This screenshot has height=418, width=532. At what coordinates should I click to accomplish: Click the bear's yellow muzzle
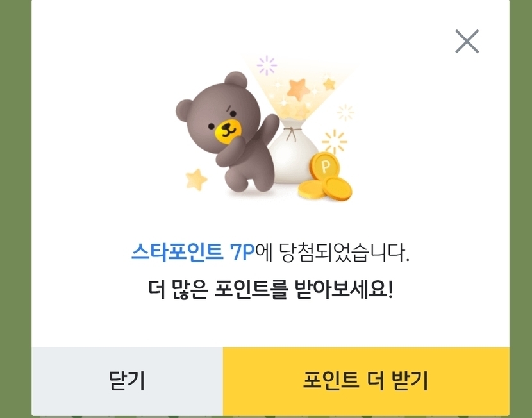click(228, 130)
